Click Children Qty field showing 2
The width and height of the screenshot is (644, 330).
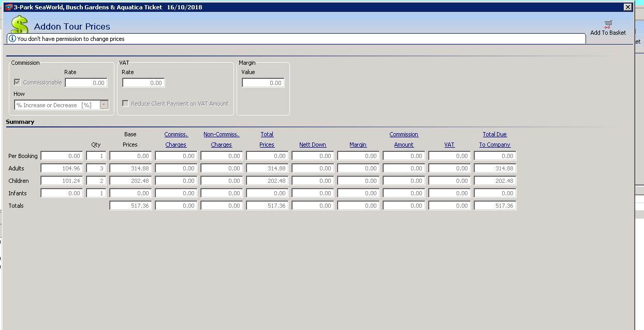pos(96,181)
